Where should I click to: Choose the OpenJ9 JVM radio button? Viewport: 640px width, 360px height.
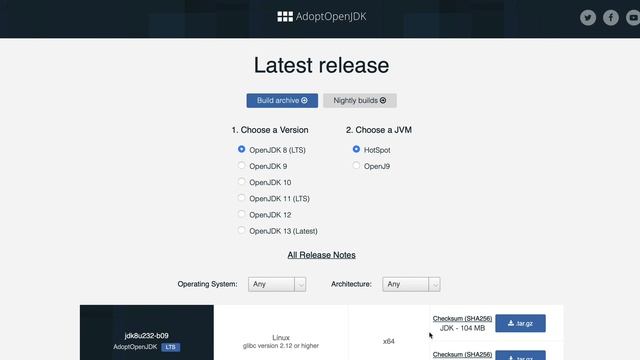[356, 166]
